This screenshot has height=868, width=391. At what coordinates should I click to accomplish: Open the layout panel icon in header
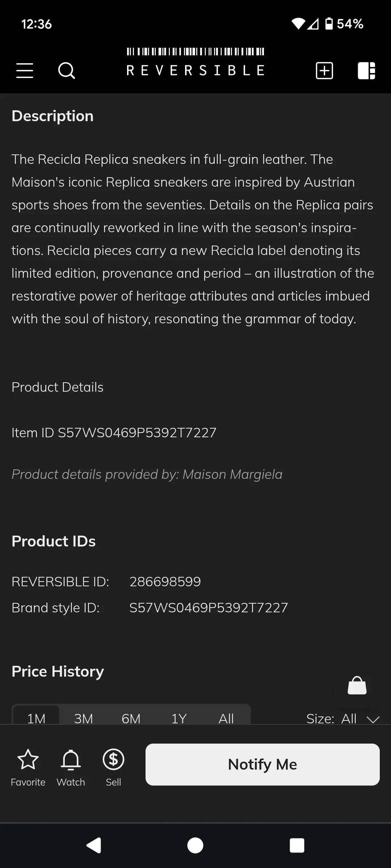point(366,70)
